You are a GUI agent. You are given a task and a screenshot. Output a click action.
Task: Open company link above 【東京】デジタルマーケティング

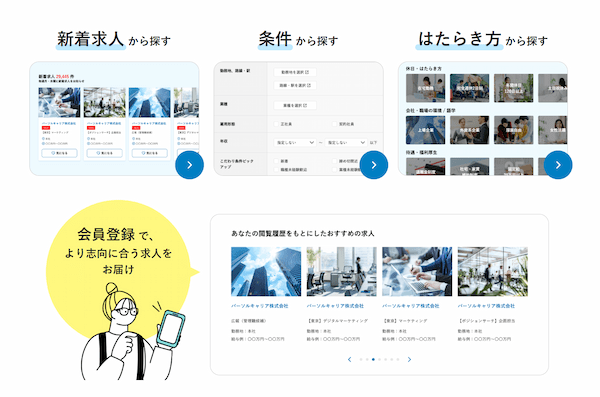(335, 306)
